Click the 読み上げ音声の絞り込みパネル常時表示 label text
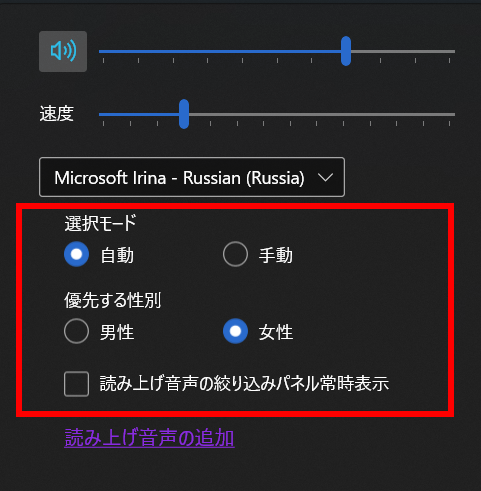The height and width of the screenshot is (491, 481). point(244,383)
